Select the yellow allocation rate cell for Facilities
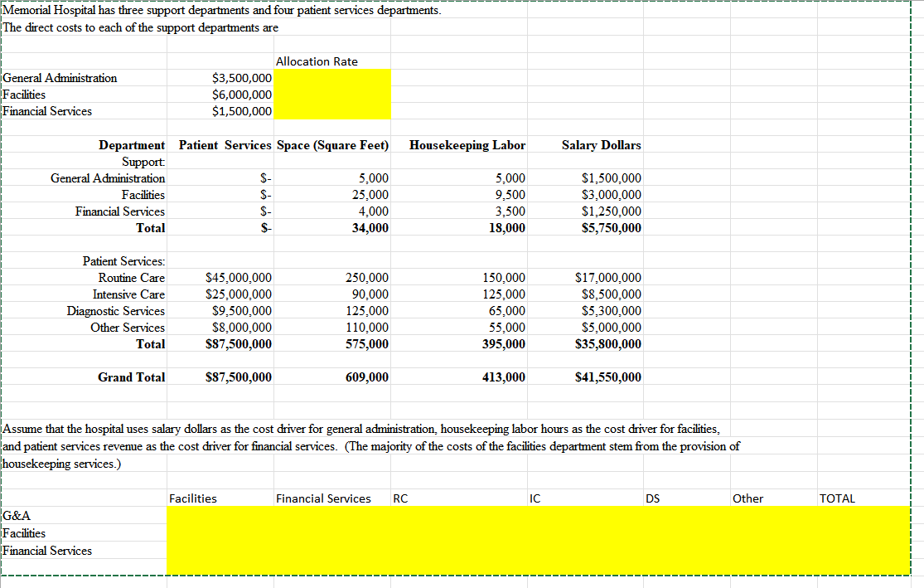The height and width of the screenshot is (588, 924). (x=332, y=95)
